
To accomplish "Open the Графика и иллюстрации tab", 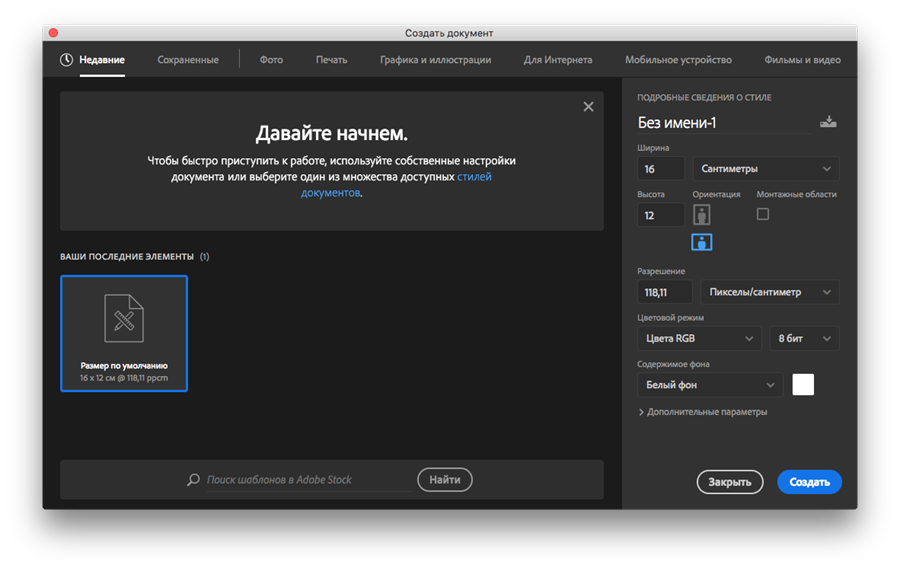I will pyautogui.click(x=435, y=60).
